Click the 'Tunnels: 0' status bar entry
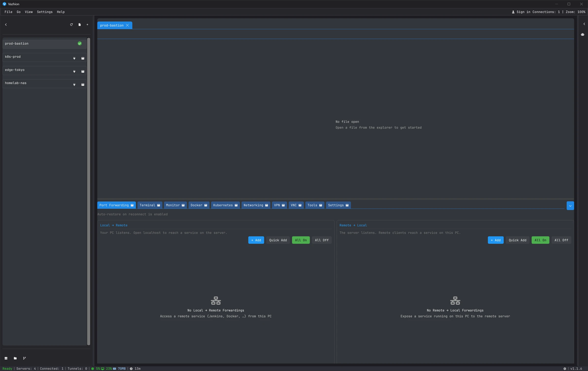Viewport: 588px width, 371px height. [x=77, y=369]
